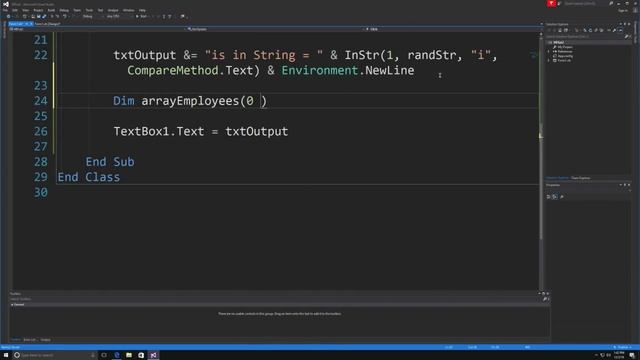Switch to the Error List tab
Screen dimensions: 640x360
30,340
